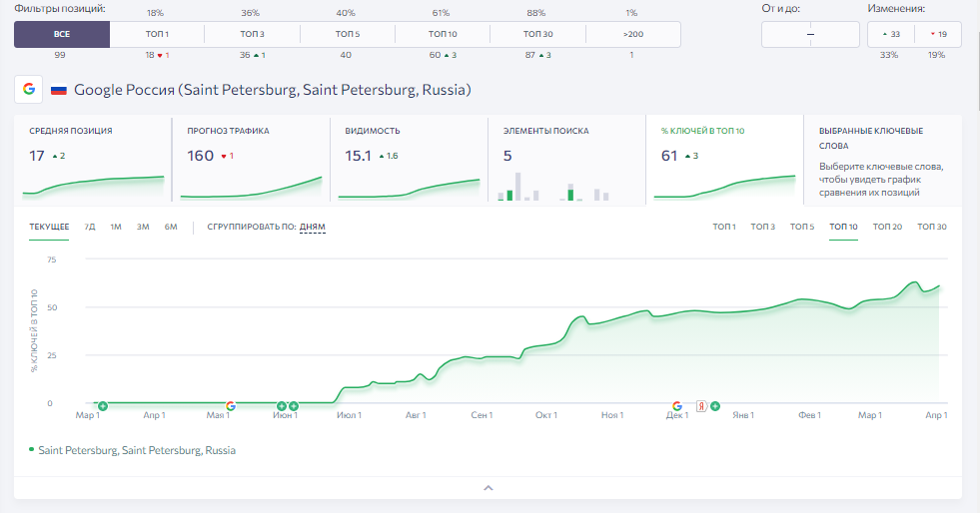Image resolution: width=980 pixels, height=513 pixels.
Task: Click the Russian flag icon
Action: [x=59, y=90]
